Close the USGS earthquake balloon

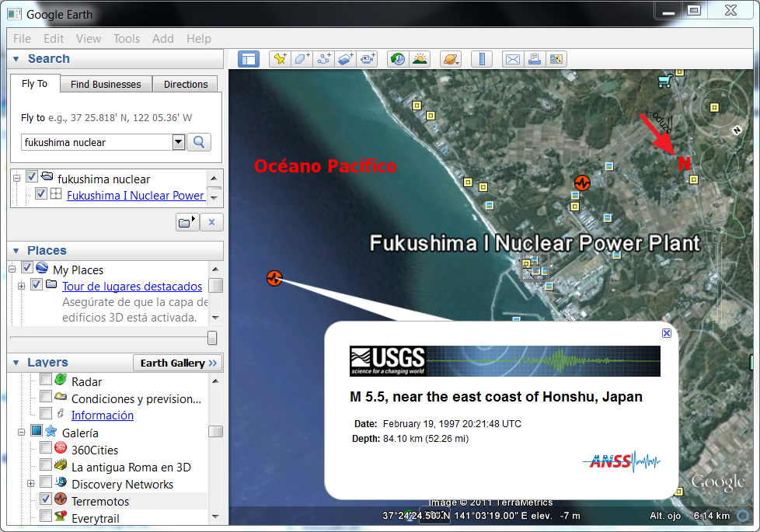click(x=667, y=333)
